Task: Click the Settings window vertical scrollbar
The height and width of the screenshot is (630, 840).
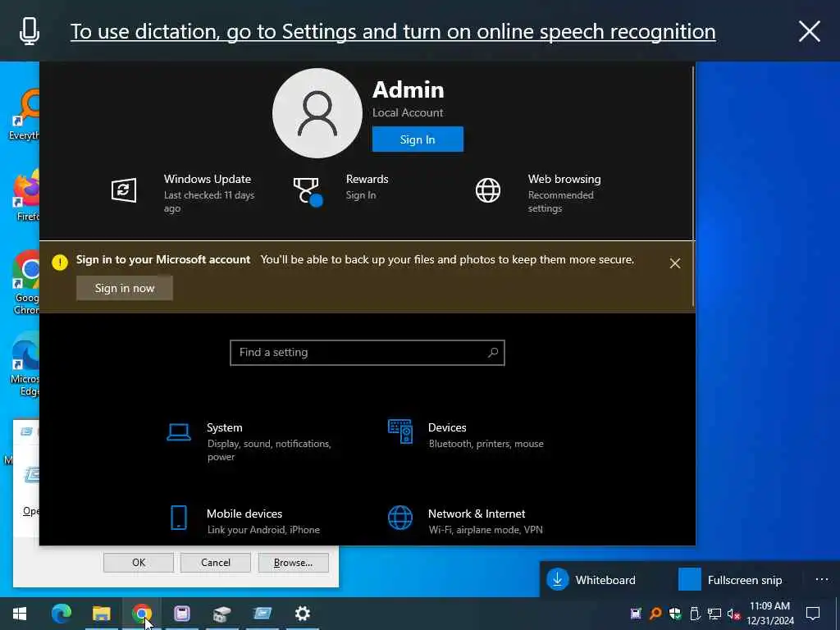Action: tap(694, 185)
